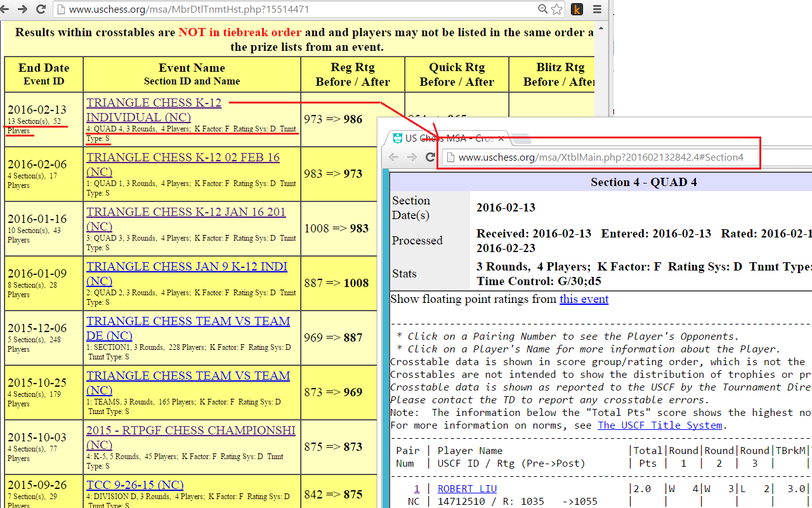The image size is (812, 508).
Task: Go back in the front crosstable window
Action: click(x=394, y=157)
